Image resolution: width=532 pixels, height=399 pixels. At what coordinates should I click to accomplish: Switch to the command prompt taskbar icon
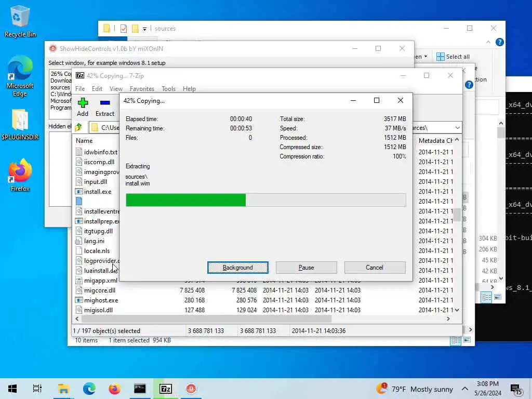[x=140, y=389]
